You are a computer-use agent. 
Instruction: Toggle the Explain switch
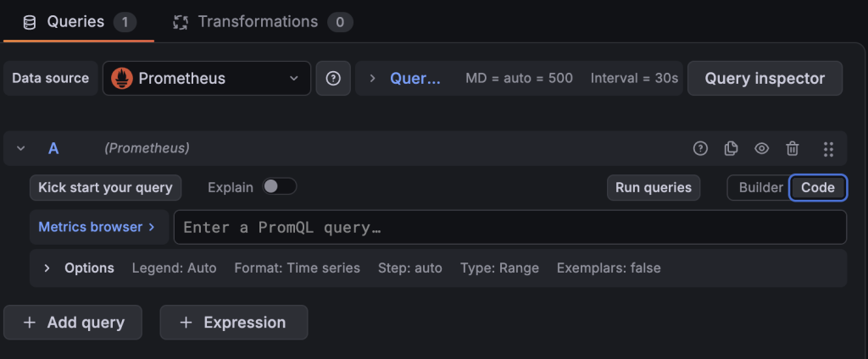[x=280, y=187]
